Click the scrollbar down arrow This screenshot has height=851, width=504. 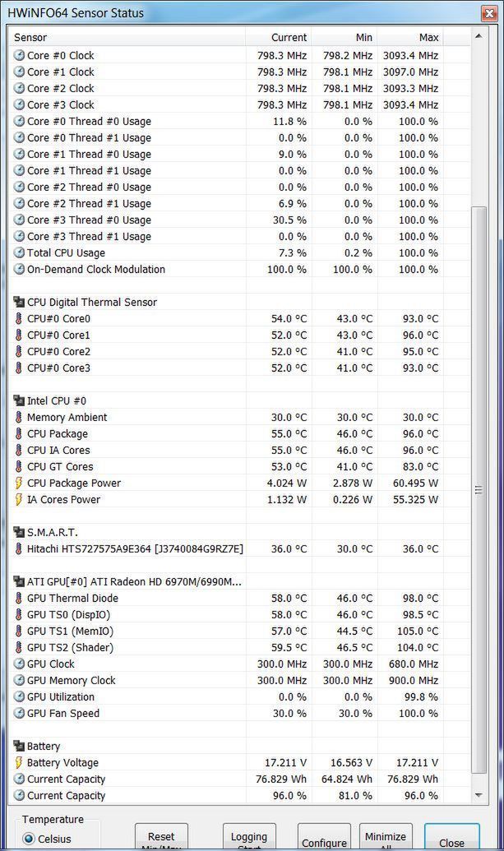pyautogui.click(x=479, y=795)
